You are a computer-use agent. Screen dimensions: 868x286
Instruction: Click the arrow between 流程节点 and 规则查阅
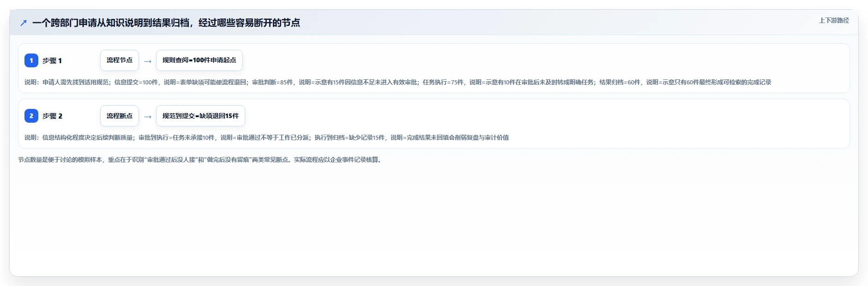point(148,61)
